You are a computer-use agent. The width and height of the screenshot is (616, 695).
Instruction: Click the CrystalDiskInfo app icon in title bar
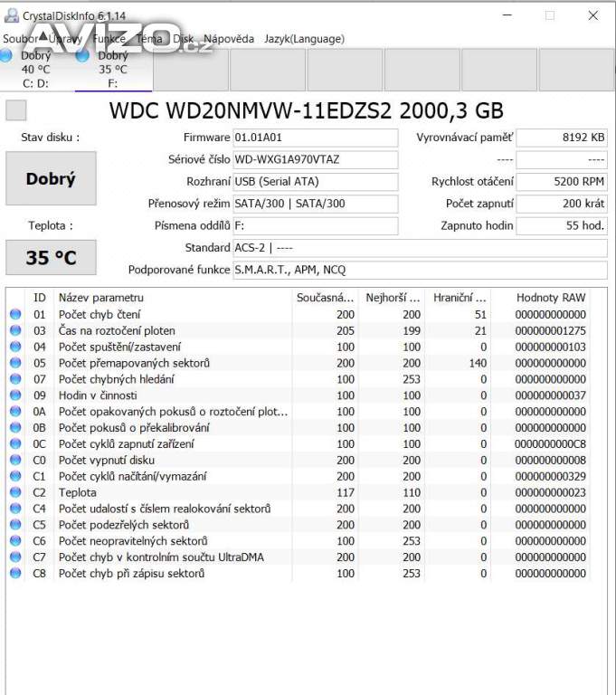(x=11, y=15)
